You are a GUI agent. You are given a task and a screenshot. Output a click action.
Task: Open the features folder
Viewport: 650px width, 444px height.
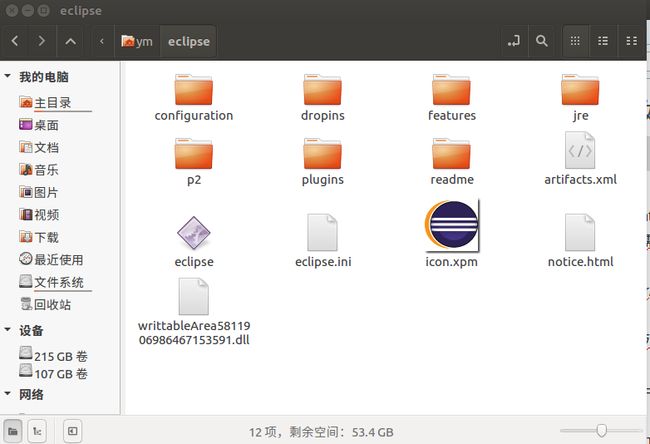[x=451, y=90]
